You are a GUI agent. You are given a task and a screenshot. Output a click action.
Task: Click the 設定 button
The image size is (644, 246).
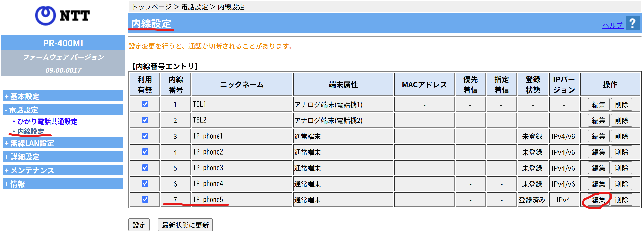click(139, 224)
